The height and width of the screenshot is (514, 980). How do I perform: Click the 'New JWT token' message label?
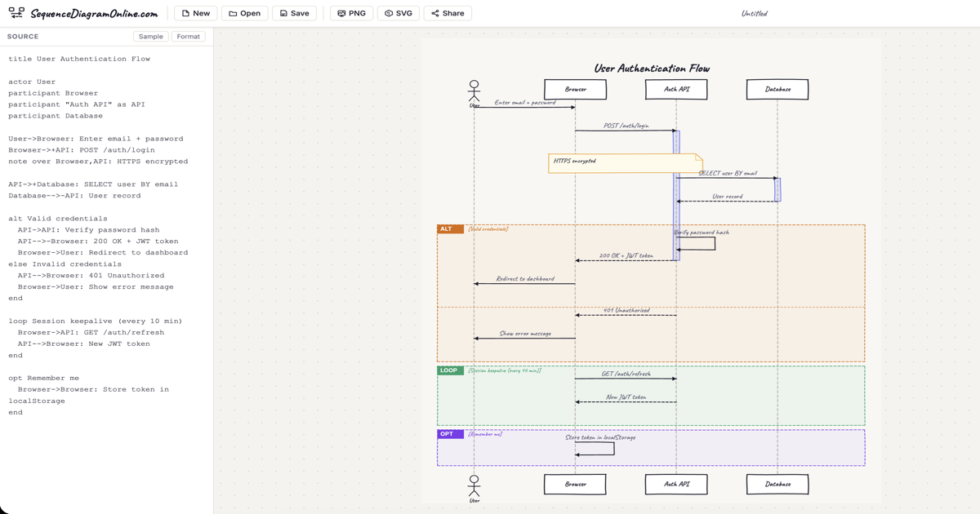click(x=626, y=397)
